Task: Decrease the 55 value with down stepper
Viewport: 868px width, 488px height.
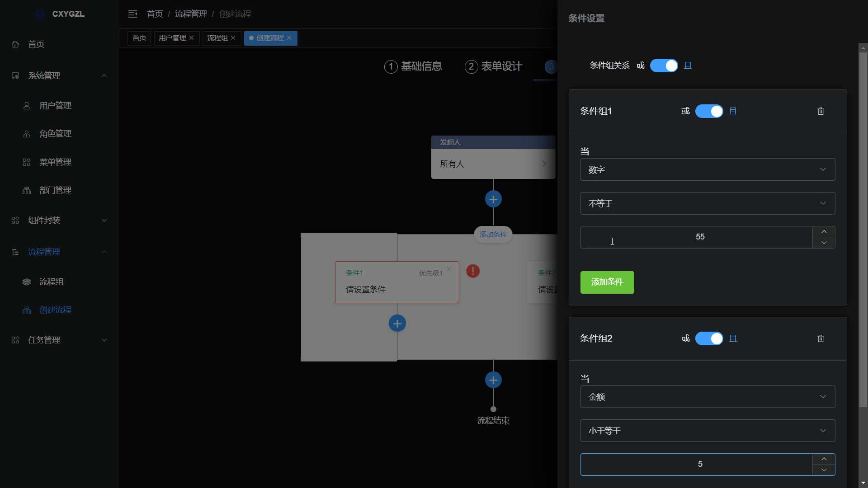Action: 824,243
